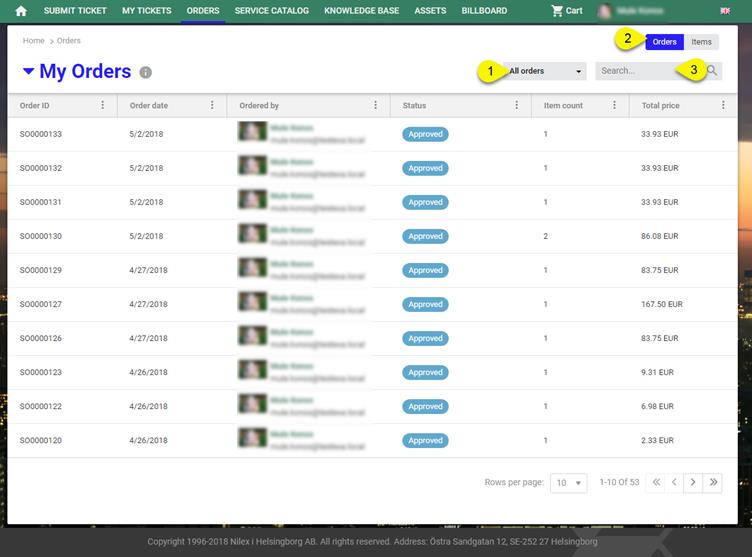
Task: Switch view to Orders
Action: click(x=664, y=42)
